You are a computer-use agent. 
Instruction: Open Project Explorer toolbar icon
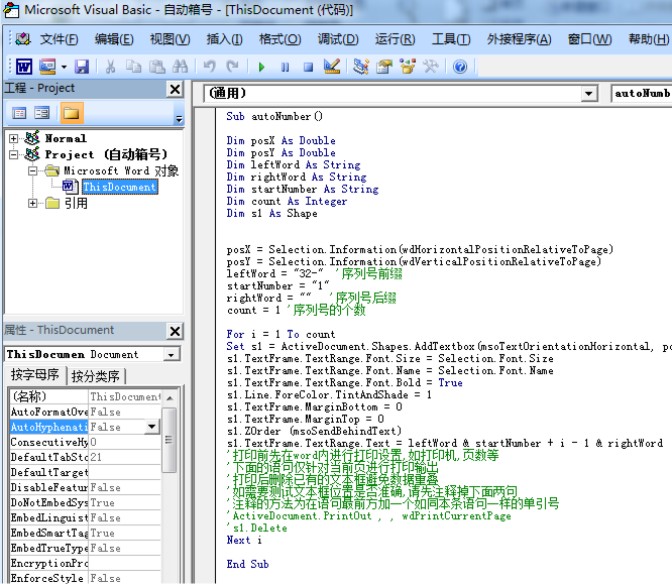361,66
